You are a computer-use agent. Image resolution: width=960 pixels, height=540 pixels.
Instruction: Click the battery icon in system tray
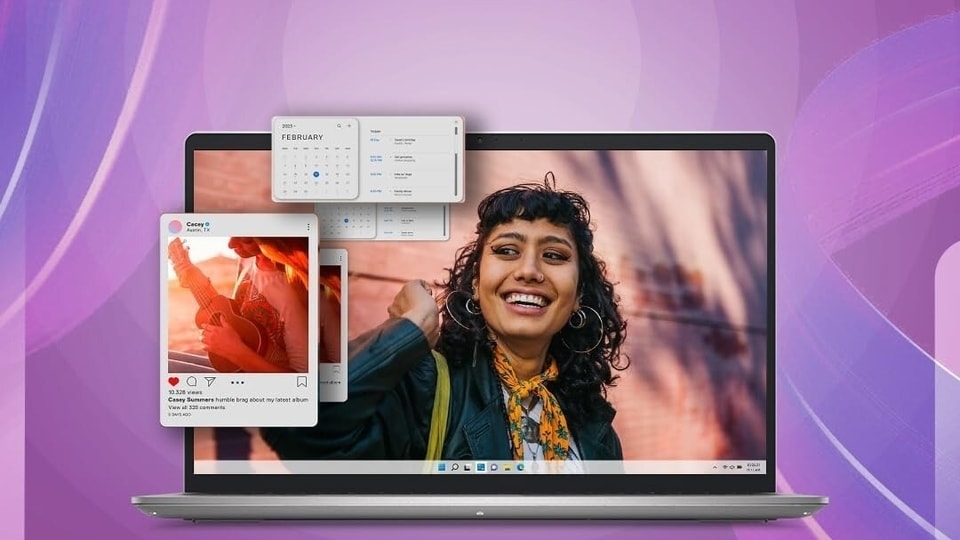pos(740,467)
